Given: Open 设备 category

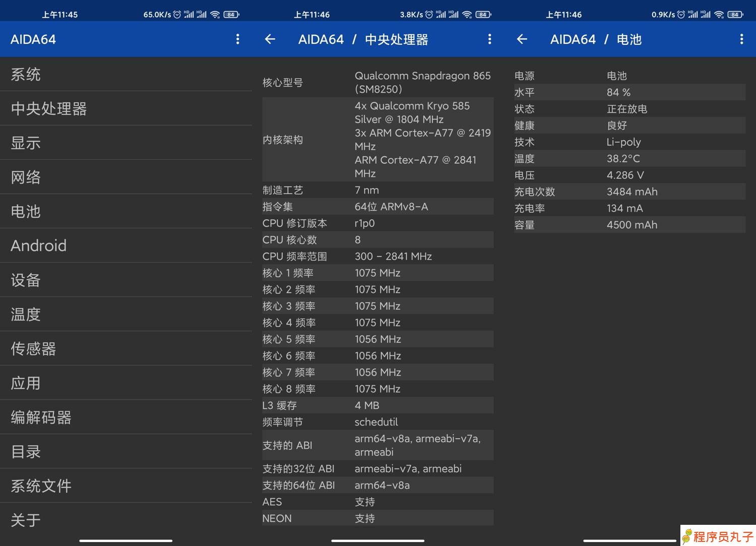Looking at the screenshot, I should (126, 280).
